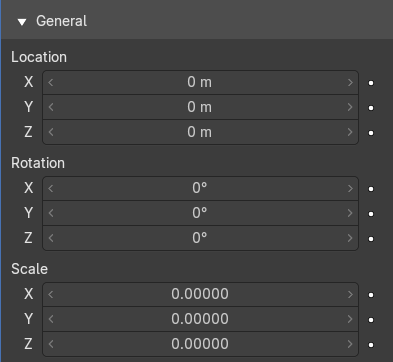The image size is (393, 362).
Task: Animate Rotation X using keyframe dot
Action: tap(371, 189)
